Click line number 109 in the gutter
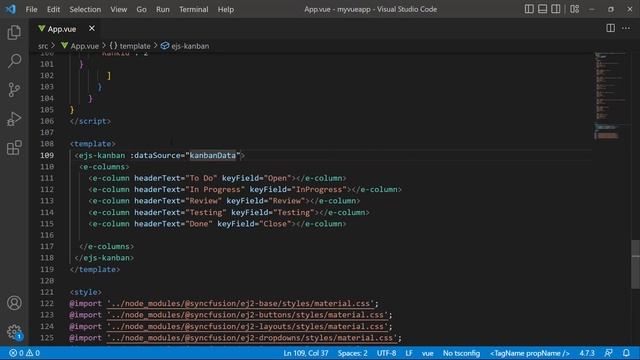This screenshot has width=640, height=360. pos(47,155)
